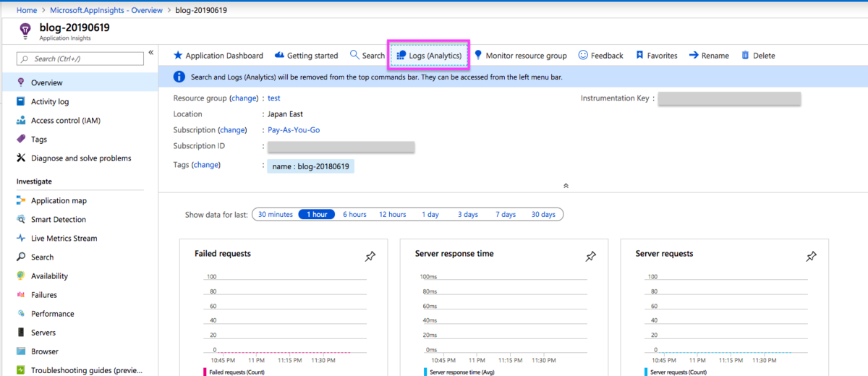Go to Home in the breadcrumb

click(x=27, y=10)
